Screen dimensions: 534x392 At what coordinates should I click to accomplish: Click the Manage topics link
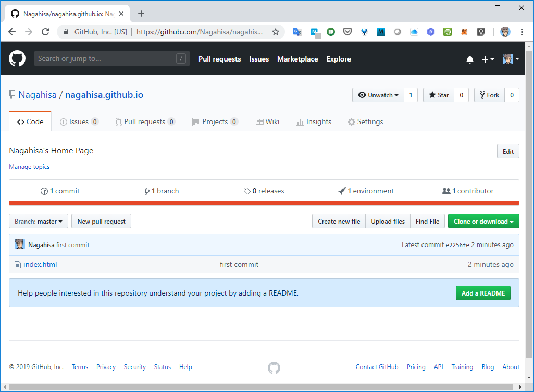(29, 167)
